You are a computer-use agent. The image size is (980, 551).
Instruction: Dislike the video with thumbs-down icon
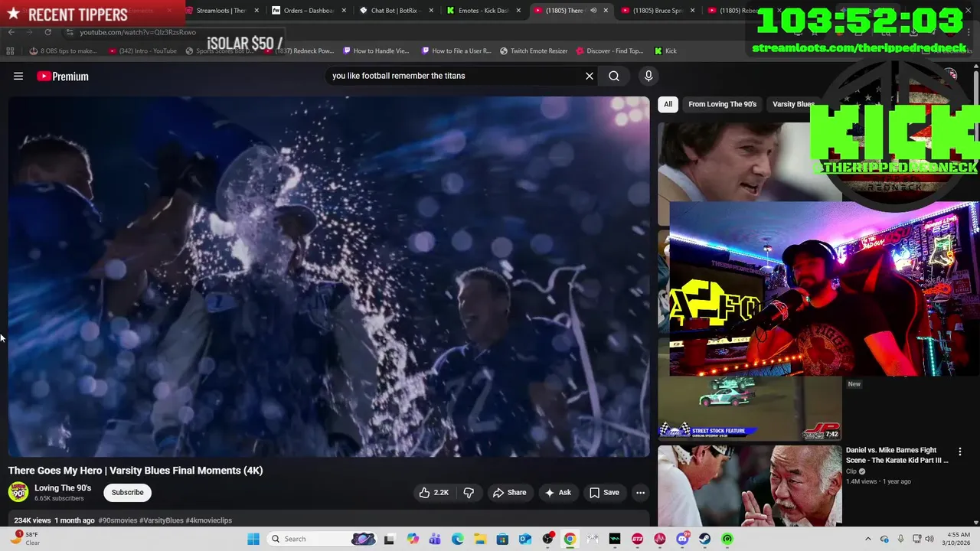(x=469, y=493)
